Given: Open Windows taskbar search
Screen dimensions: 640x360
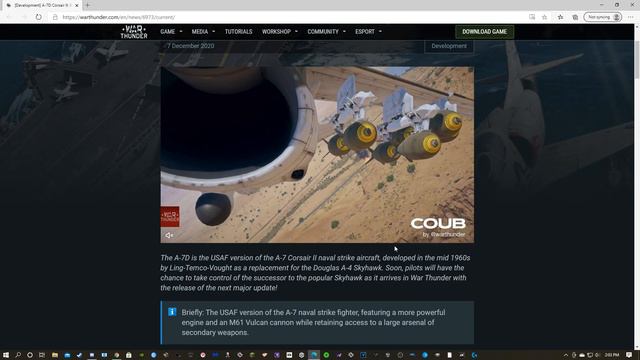Looking at the screenshot, I should coord(18,355).
